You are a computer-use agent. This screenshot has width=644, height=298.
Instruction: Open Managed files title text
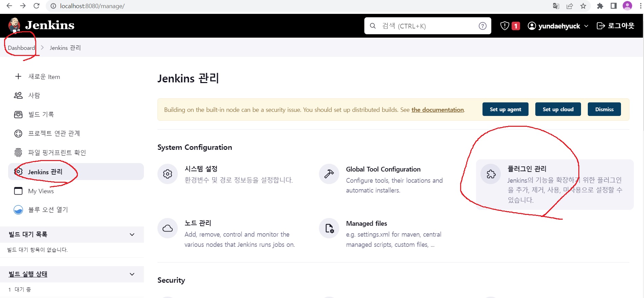(366, 223)
